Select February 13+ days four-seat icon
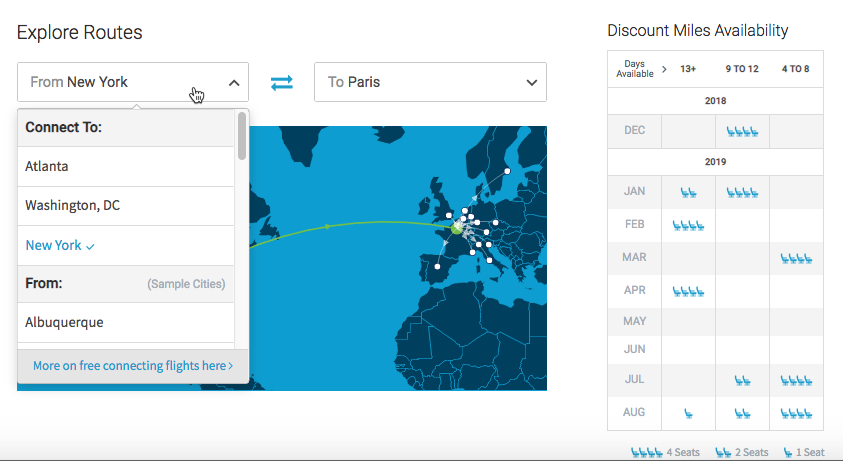This screenshot has width=843, height=461. point(688,225)
